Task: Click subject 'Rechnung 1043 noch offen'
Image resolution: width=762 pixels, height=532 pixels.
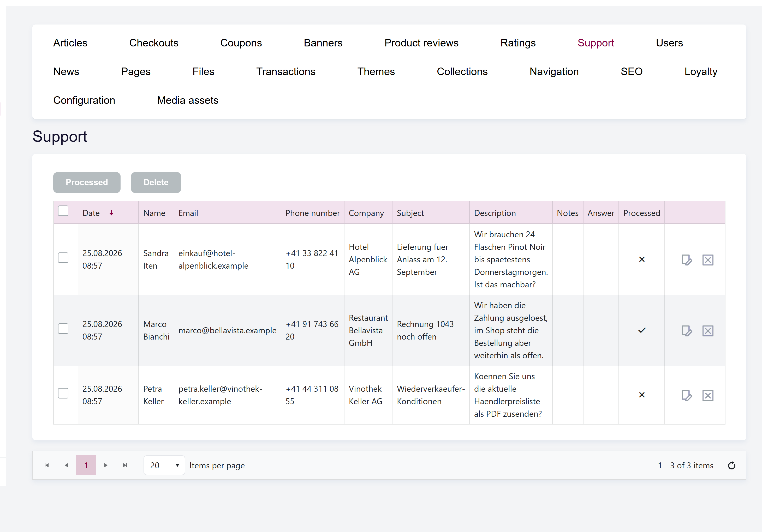Action: (425, 330)
